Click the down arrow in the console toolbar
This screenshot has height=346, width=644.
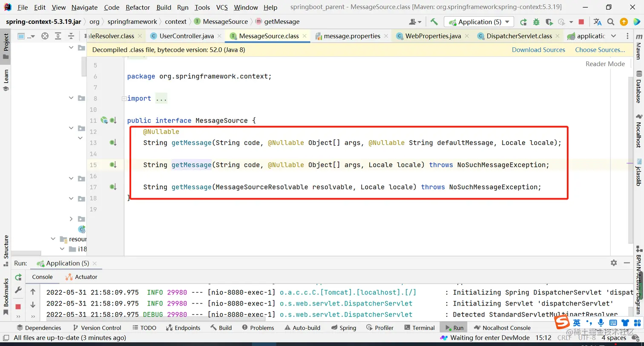pos(33,305)
